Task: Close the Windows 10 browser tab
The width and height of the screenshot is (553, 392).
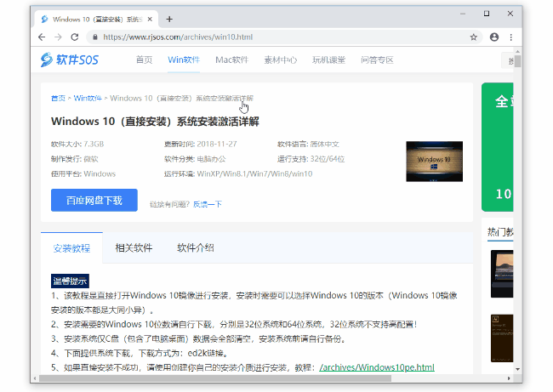Action: tap(150, 19)
